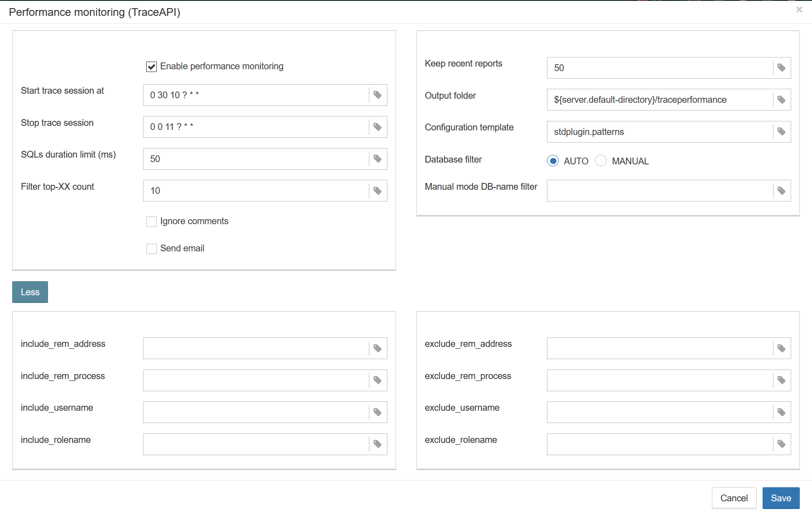Check the Ignore comments checkbox

pos(151,221)
